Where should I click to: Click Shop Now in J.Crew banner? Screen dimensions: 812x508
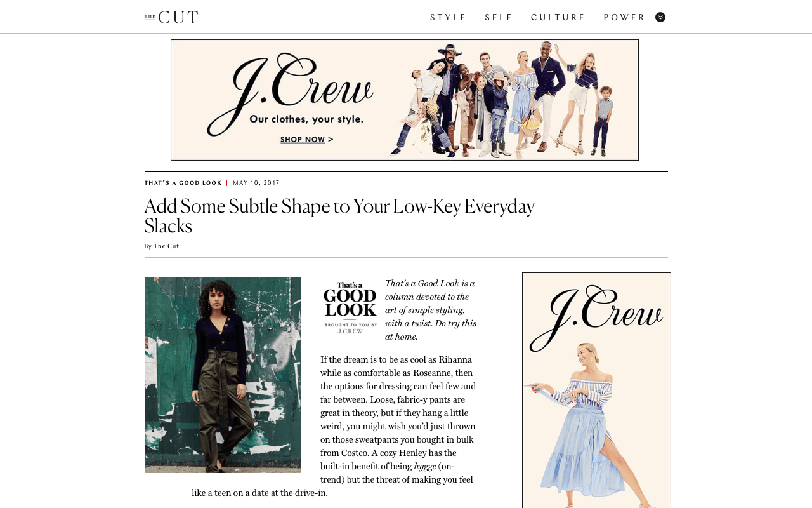[306, 140]
